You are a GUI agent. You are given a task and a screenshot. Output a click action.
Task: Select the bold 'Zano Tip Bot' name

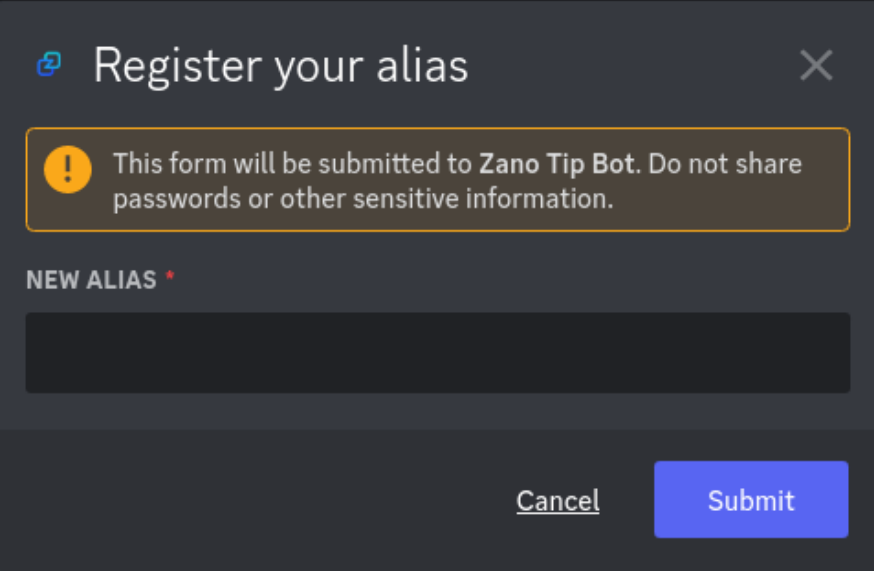[556, 164]
